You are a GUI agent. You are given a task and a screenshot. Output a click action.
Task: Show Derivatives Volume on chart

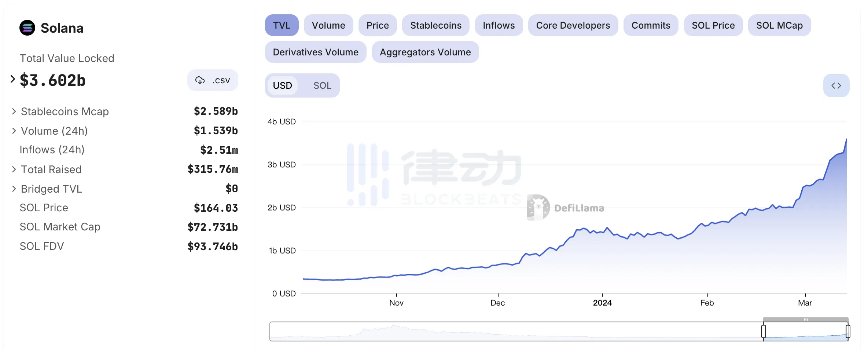(315, 52)
